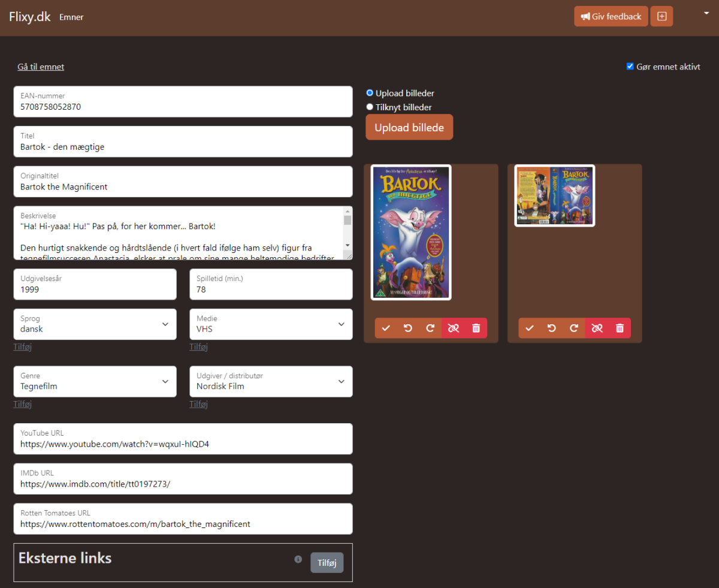Select Upload billeder radio option
Viewport: 719px width, 588px height.
point(370,93)
